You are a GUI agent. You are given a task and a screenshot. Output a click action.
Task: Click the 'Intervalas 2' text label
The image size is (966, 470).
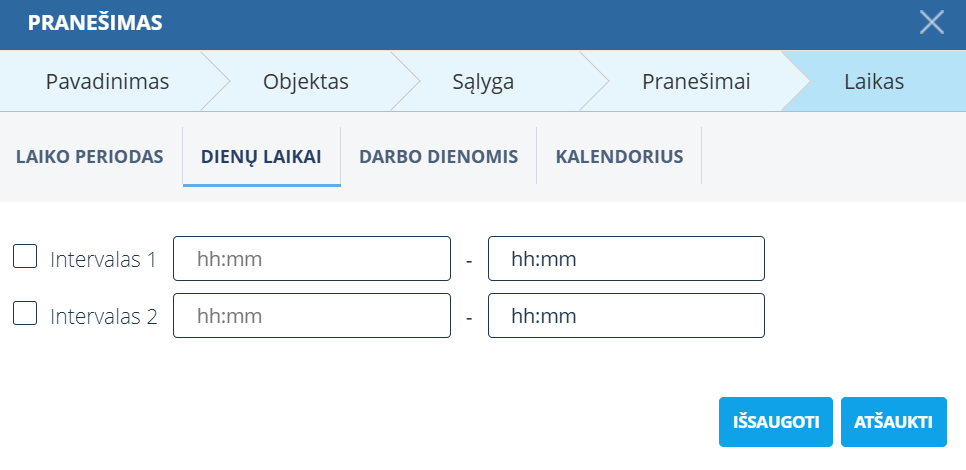tap(104, 317)
